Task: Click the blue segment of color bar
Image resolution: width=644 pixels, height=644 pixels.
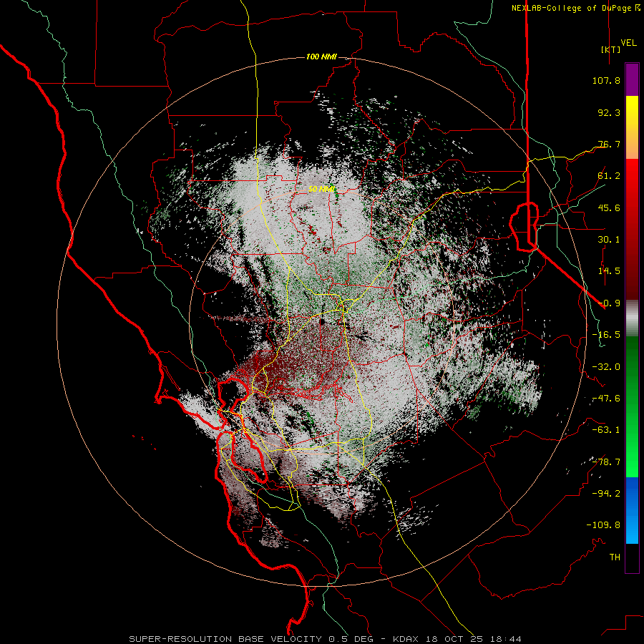Action: [x=632, y=510]
